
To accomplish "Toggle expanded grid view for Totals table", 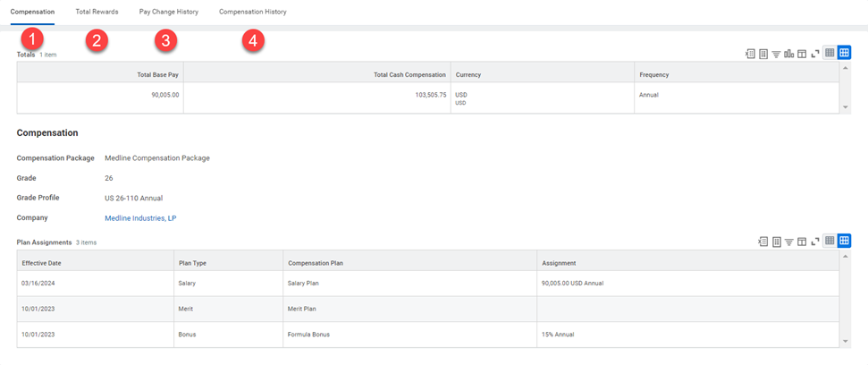I will (x=844, y=54).
